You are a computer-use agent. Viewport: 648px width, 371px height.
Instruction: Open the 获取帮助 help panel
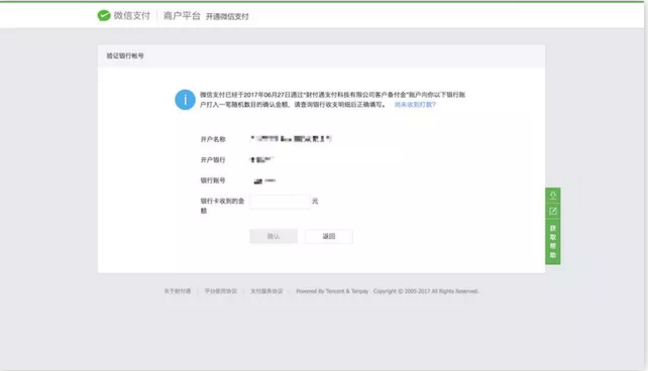553,242
